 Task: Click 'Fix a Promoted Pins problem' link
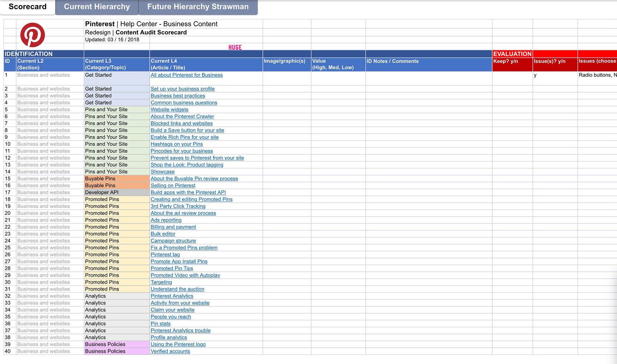(184, 247)
